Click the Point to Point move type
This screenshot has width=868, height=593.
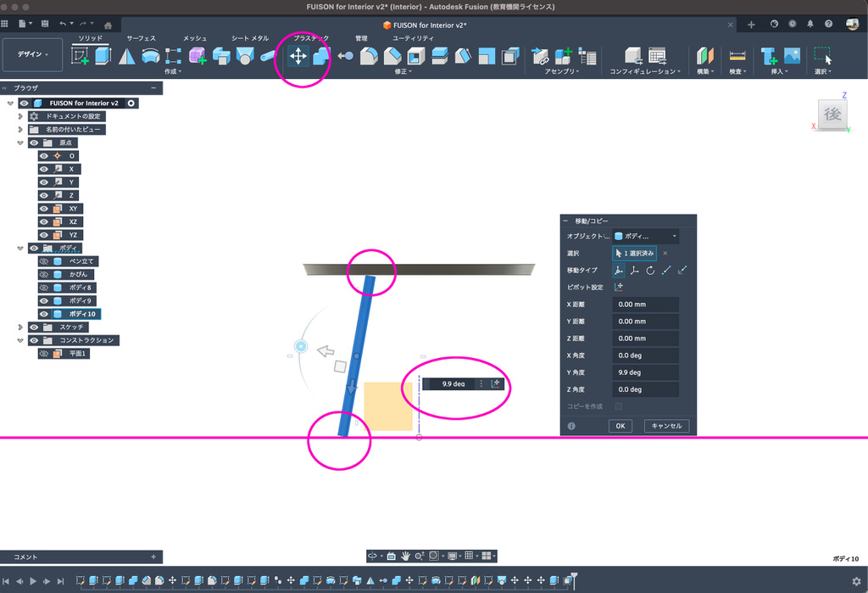tap(666, 270)
